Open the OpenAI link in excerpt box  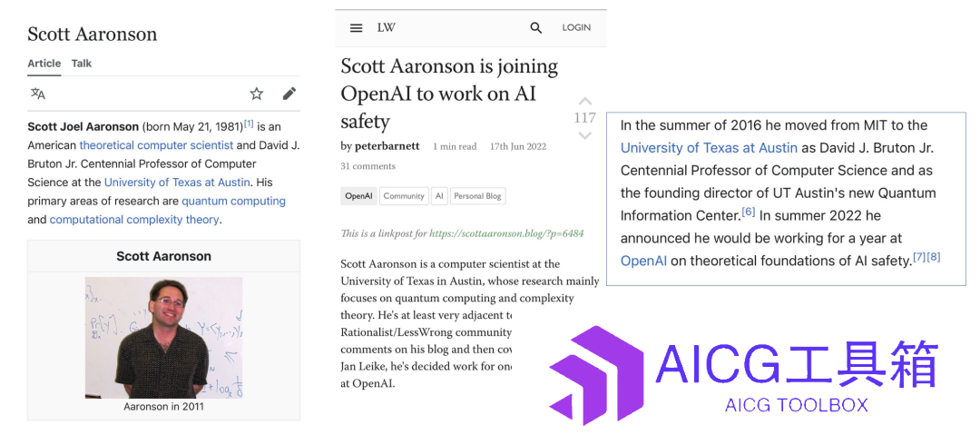tap(643, 261)
